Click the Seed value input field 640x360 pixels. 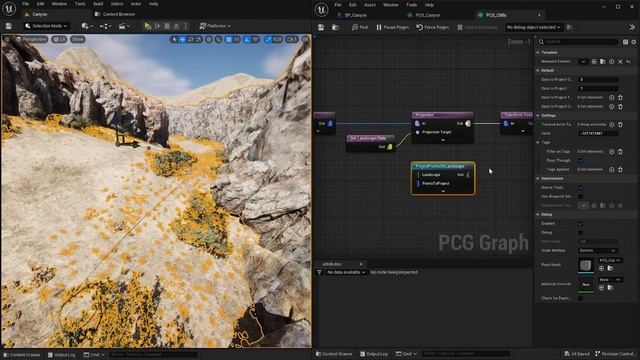click(598, 133)
